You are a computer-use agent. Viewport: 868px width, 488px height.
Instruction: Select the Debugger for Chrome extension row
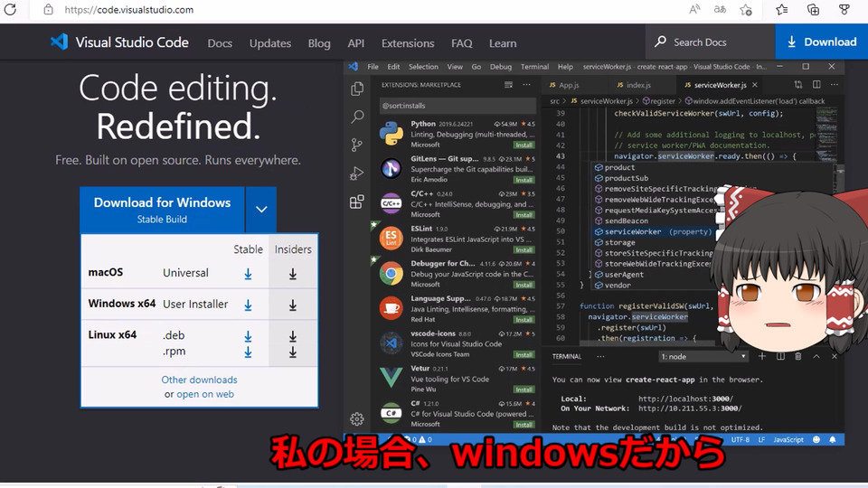[x=458, y=273]
